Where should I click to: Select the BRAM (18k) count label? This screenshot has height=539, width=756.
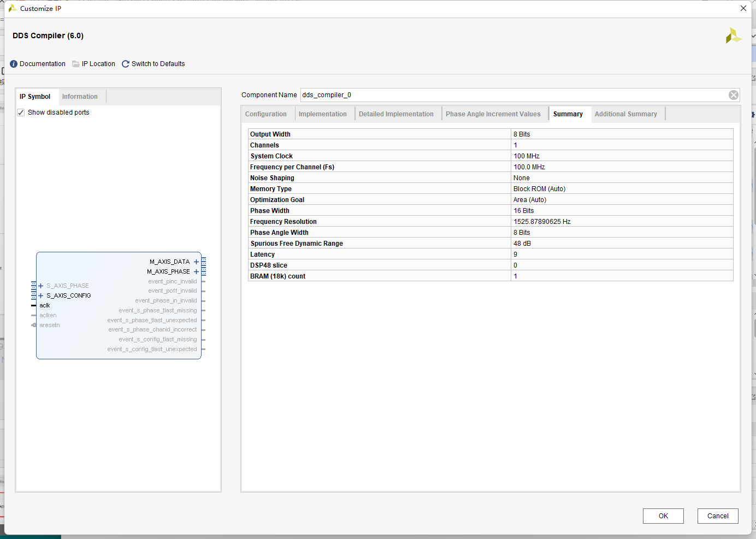pos(277,276)
